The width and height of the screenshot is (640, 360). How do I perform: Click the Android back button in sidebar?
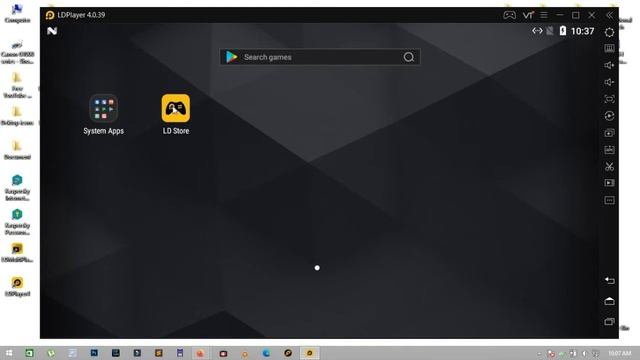pos(609,280)
